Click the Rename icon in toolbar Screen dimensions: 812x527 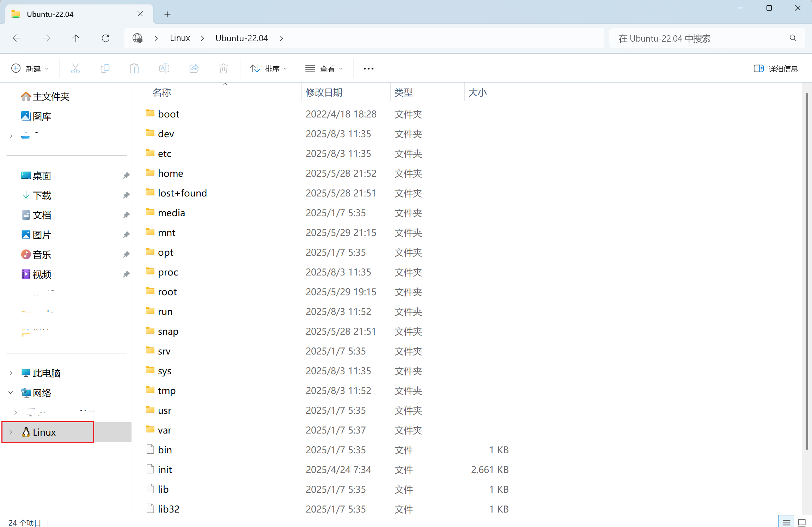point(164,68)
